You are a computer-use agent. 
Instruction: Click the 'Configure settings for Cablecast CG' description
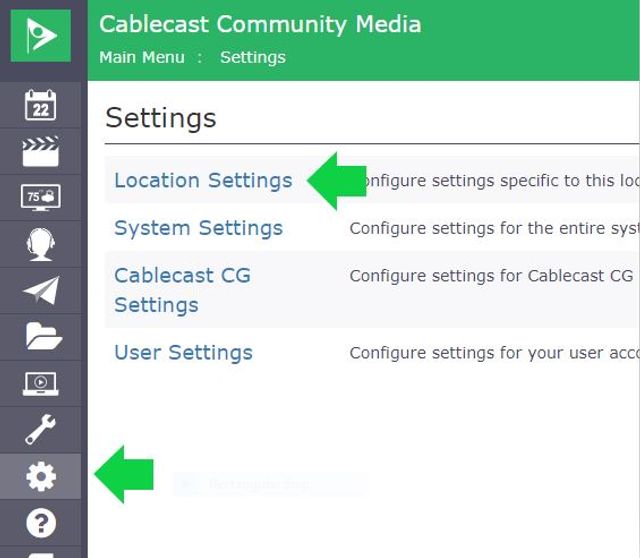pos(491,276)
